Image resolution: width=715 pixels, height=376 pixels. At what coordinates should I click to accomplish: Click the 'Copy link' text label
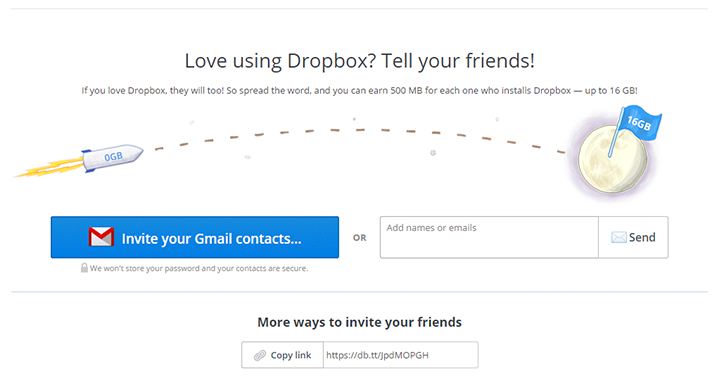(x=290, y=355)
